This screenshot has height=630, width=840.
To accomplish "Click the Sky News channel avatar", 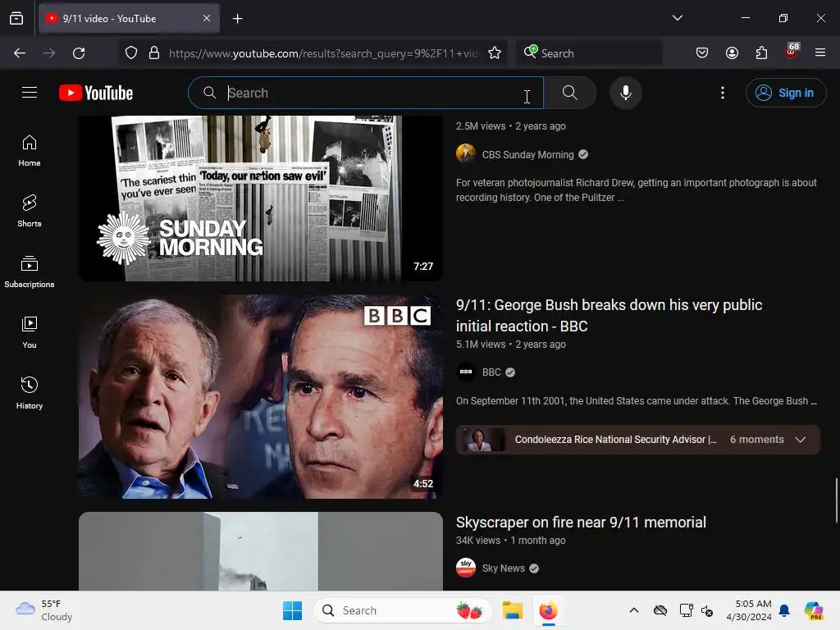I will (466, 568).
